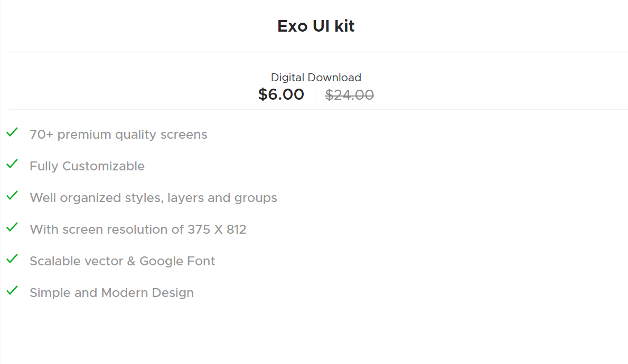Click the Simple and Modern Design text
This screenshot has width=628, height=364.
tap(111, 293)
